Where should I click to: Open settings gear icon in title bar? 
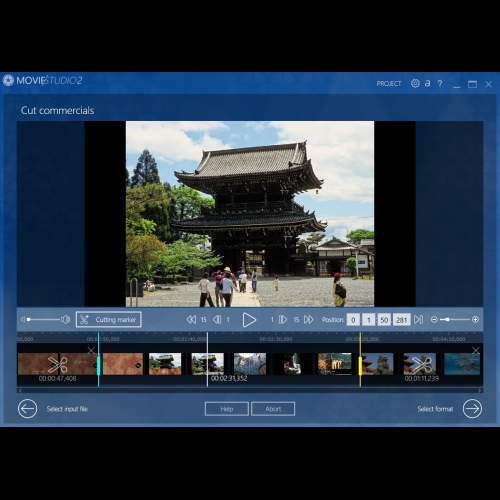[415, 83]
